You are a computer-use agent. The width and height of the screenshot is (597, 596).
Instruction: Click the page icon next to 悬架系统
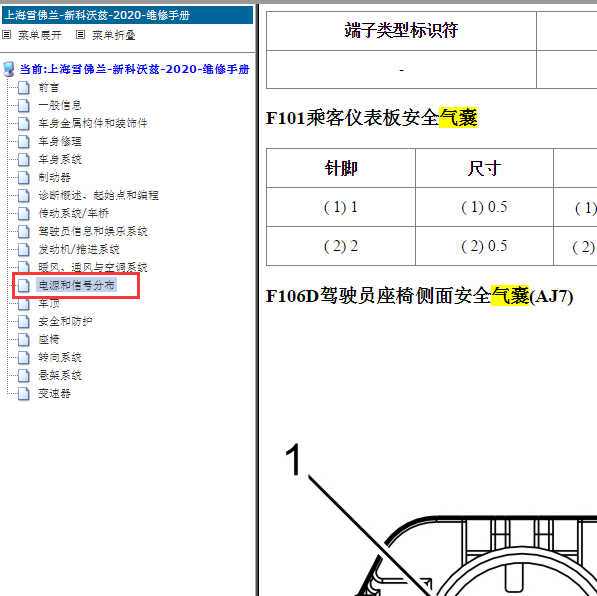click(x=24, y=375)
